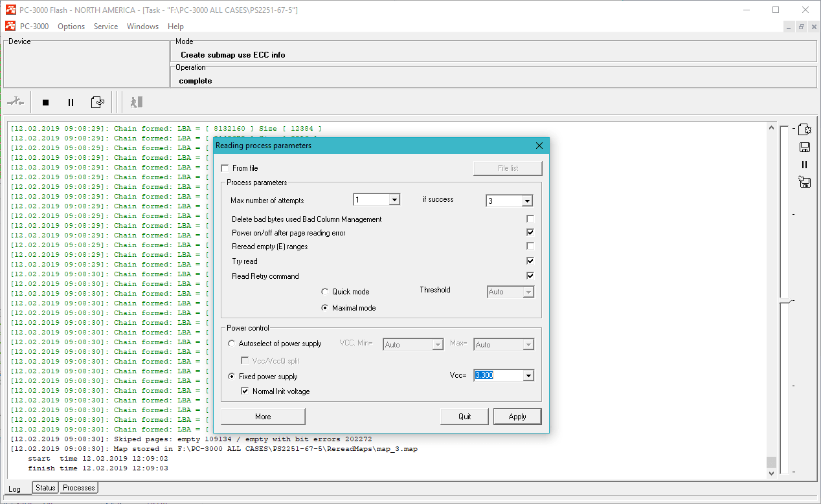Click the Apply button

517,417
